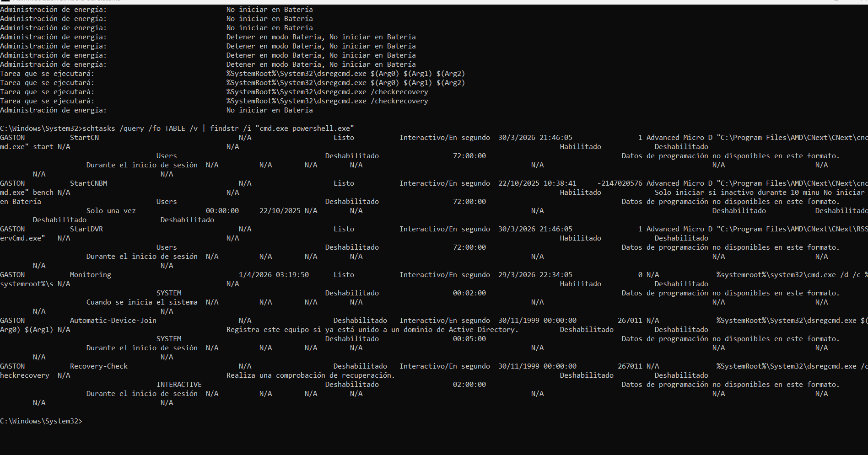Click 30/11/1999 00:00:00 in the Recovery-Check row
Viewport: 868px width, 455px height.
click(x=537, y=366)
